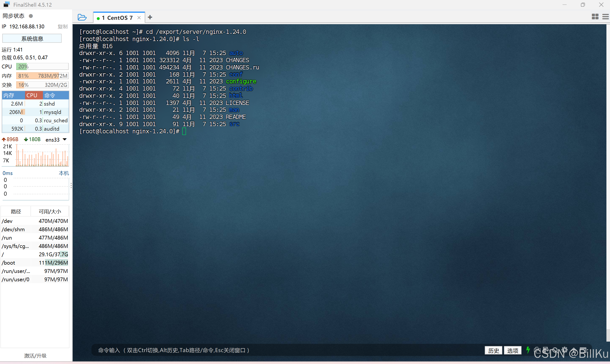Click the download speed 180B indicator
610x364 pixels.
click(32, 139)
